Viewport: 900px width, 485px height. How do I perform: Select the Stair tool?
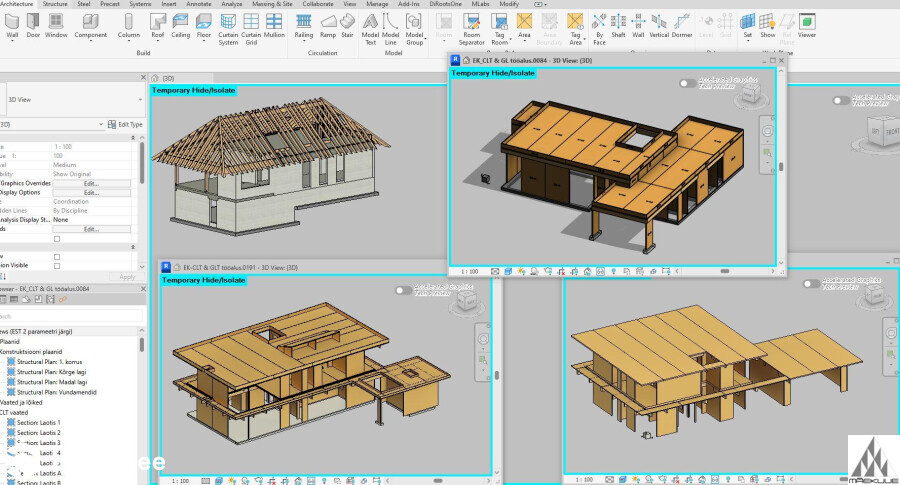click(348, 23)
